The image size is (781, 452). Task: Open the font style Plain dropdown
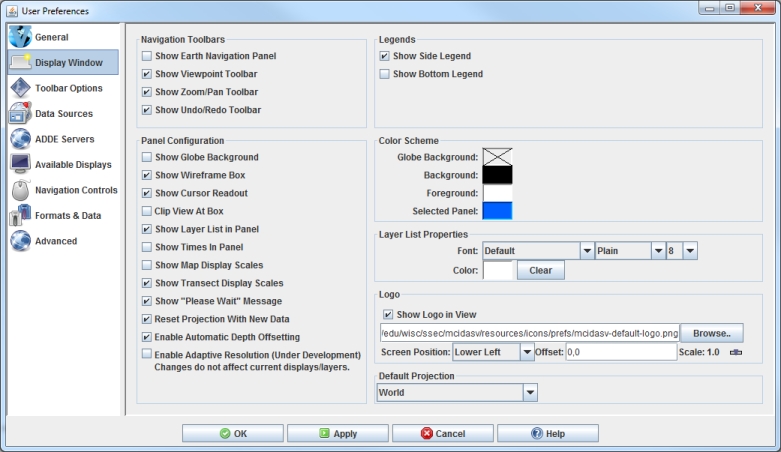pos(630,251)
